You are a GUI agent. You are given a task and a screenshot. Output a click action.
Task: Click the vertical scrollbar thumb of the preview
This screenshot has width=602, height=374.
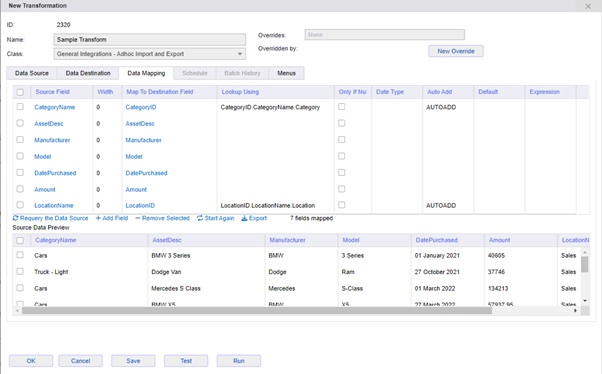(584, 264)
